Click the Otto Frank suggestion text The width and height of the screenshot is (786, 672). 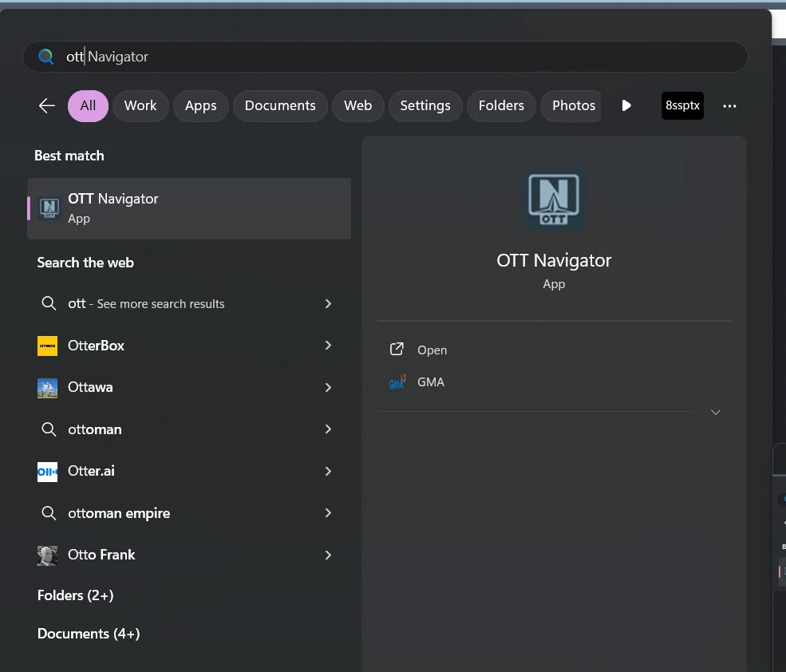click(x=101, y=555)
